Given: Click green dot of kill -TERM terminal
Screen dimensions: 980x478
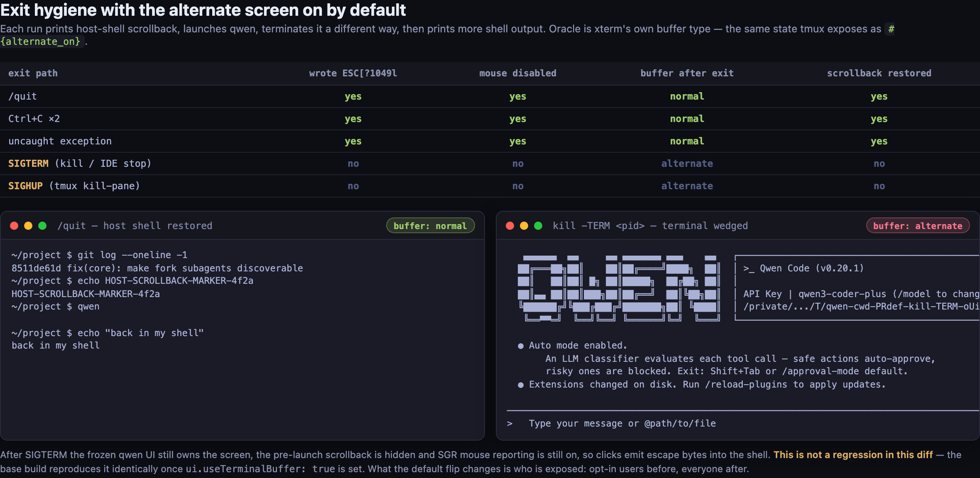Looking at the screenshot, I should [538, 226].
